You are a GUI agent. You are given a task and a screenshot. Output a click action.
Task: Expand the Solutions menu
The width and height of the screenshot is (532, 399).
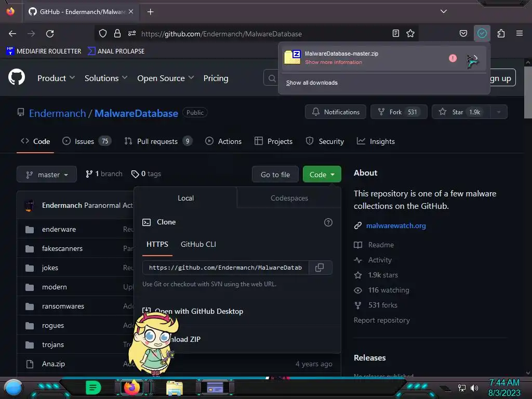[106, 78]
